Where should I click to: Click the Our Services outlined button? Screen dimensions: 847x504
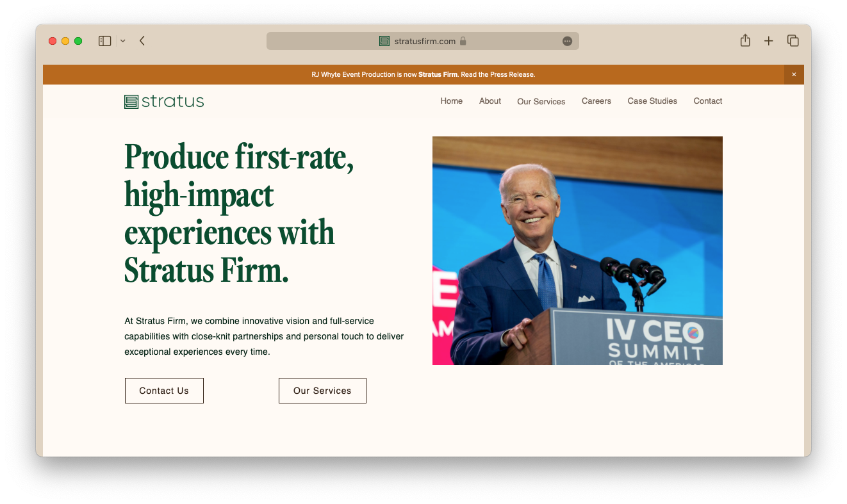(x=322, y=391)
